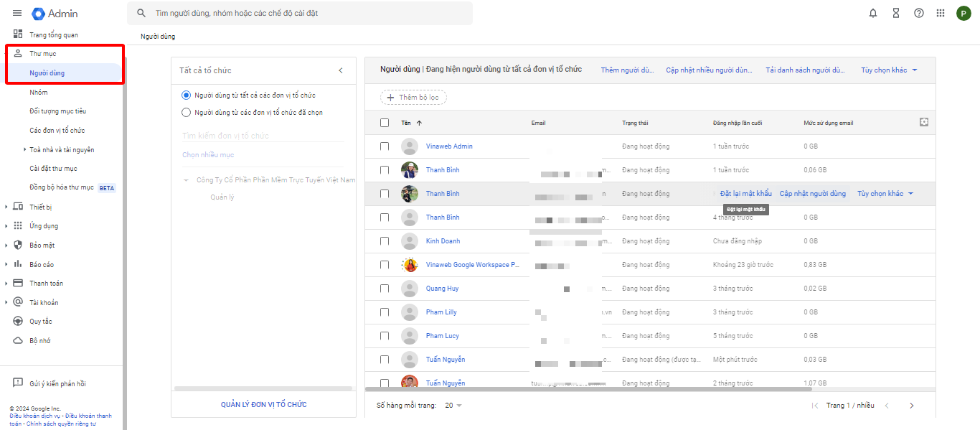Click the account avatar labeled P
This screenshot has width=980, height=430.
click(x=963, y=13)
